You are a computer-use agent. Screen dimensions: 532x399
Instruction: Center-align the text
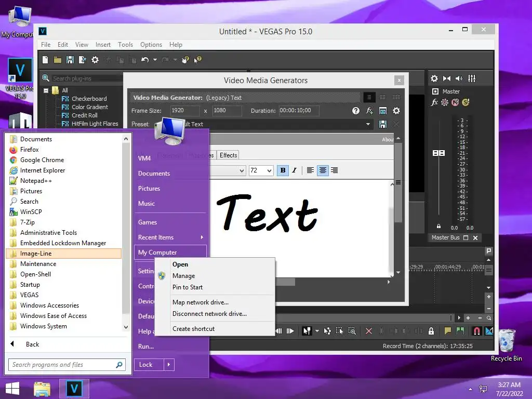click(323, 170)
